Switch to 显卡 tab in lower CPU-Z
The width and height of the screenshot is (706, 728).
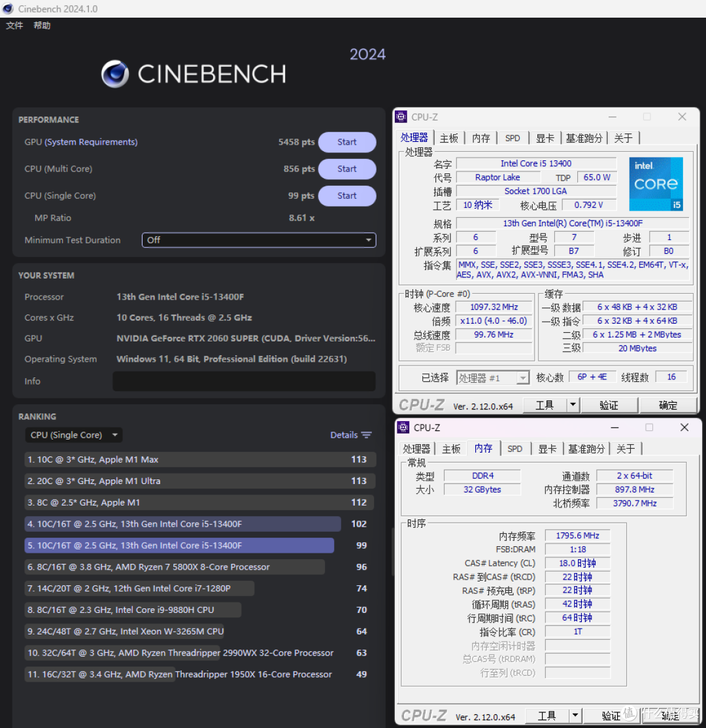tap(547, 449)
